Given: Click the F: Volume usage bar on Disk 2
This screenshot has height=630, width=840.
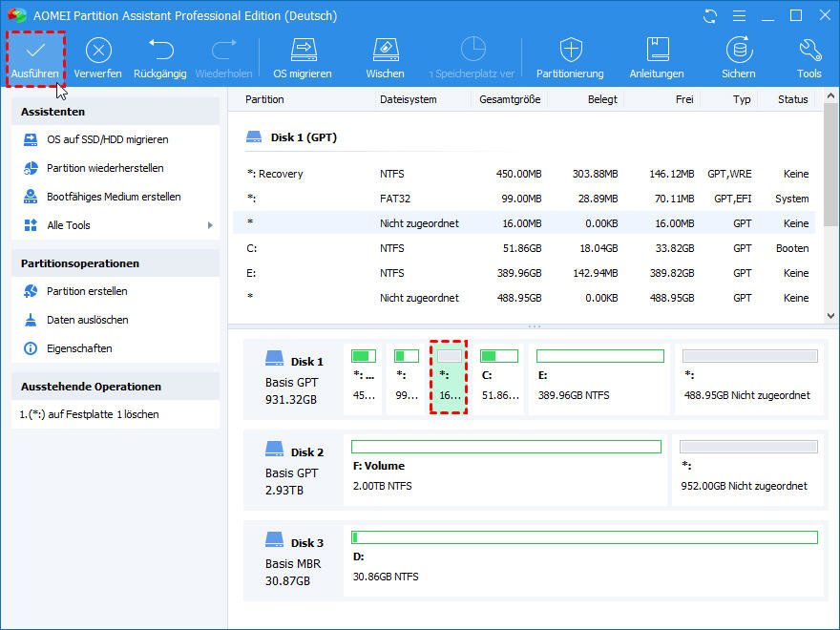Looking at the screenshot, I should click(506, 447).
